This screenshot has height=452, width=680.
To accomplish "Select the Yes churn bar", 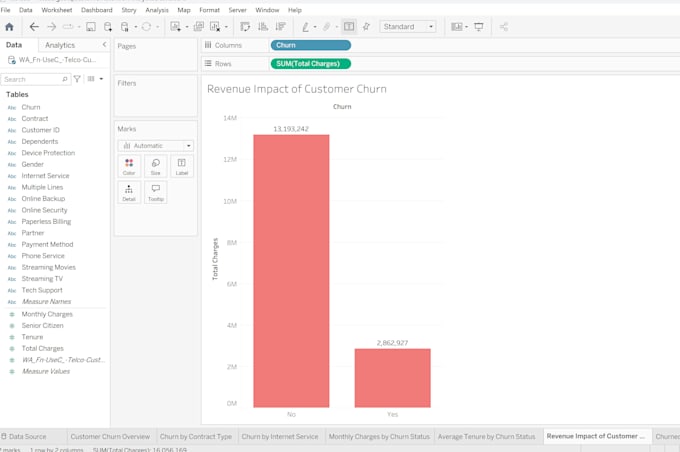I will point(392,378).
